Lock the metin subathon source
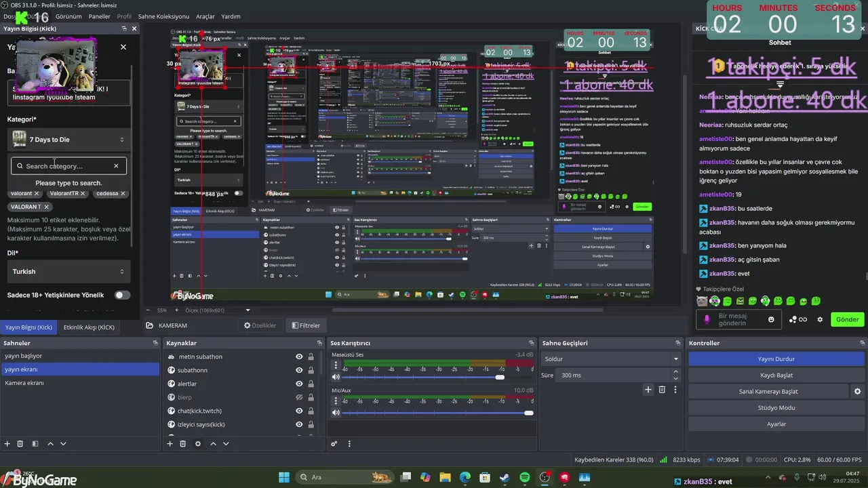 (311, 357)
